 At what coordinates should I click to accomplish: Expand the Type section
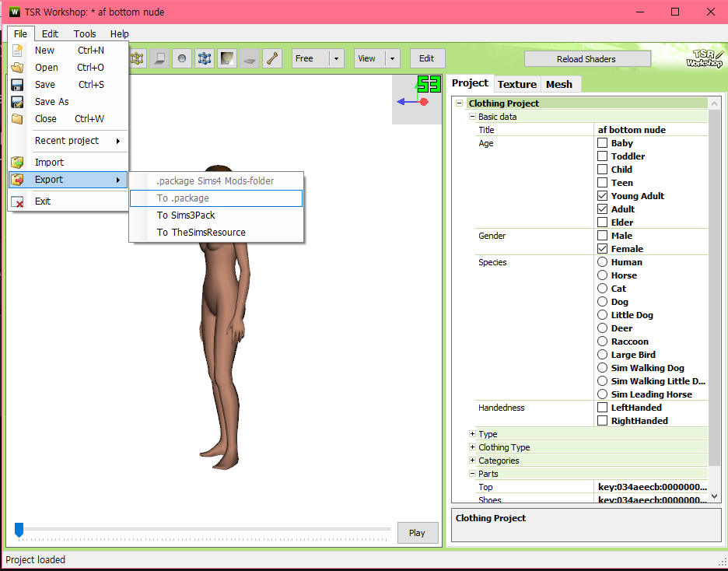click(x=472, y=433)
